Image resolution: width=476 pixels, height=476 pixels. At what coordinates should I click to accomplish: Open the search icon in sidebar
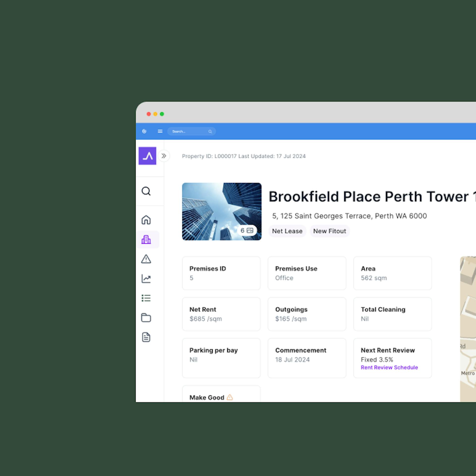click(x=146, y=191)
